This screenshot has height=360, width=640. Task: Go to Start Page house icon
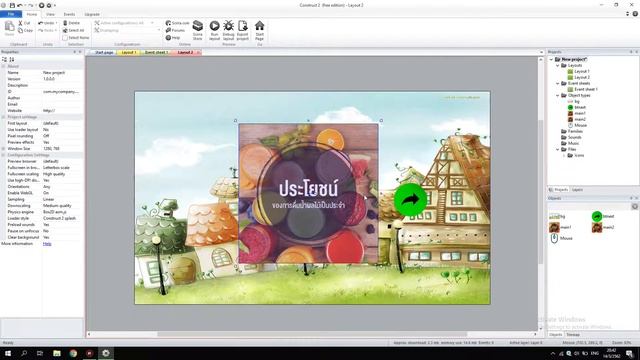tap(259, 26)
